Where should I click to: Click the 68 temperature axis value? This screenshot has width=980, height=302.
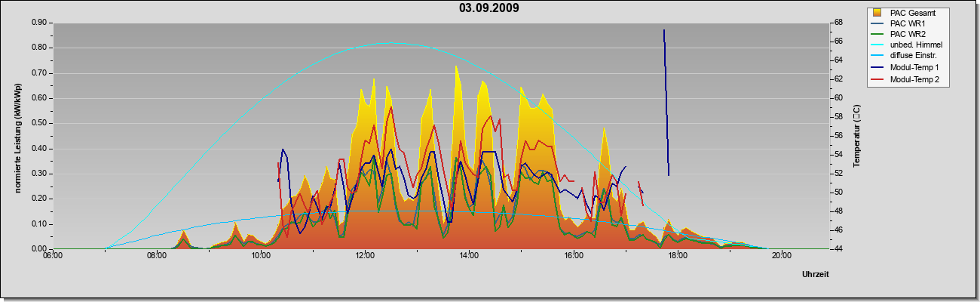pos(838,23)
